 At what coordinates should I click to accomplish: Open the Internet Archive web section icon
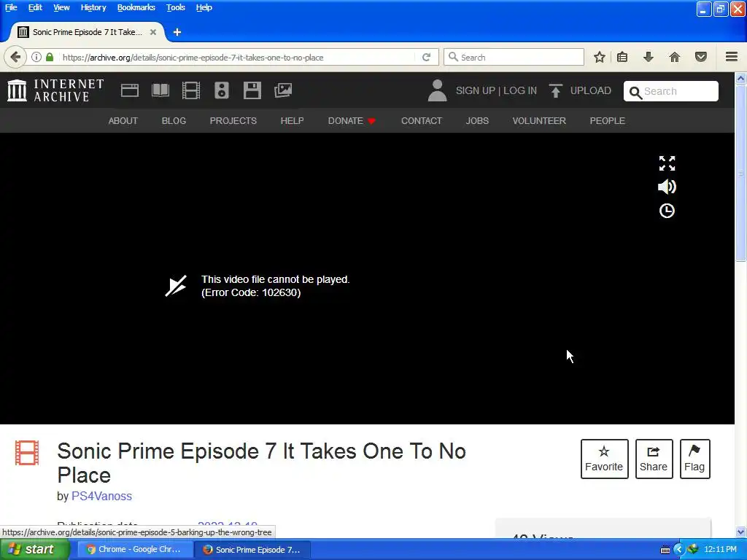click(130, 90)
